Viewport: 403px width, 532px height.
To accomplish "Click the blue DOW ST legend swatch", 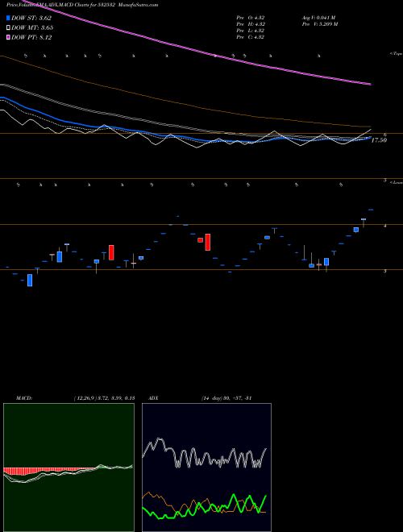I will (x=8, y=18).
